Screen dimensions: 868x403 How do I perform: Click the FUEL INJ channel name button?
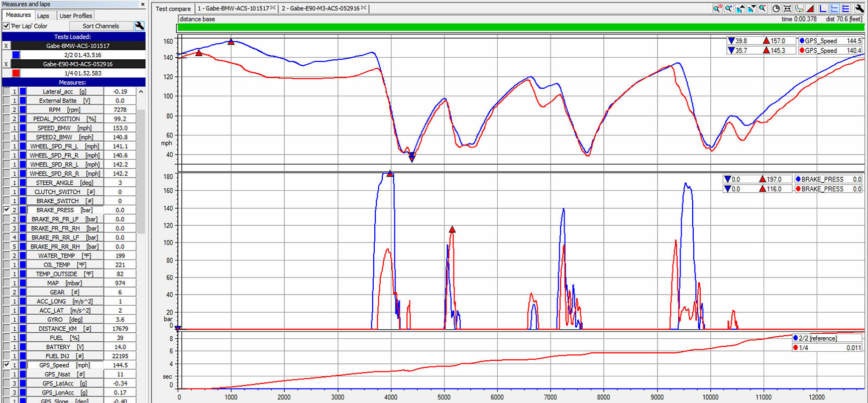point(65,356)
